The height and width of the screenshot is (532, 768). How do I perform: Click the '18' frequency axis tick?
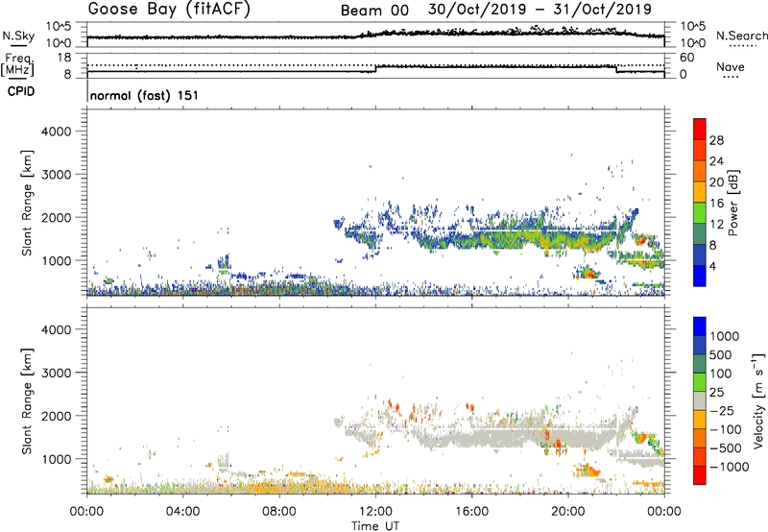(64, 58)
